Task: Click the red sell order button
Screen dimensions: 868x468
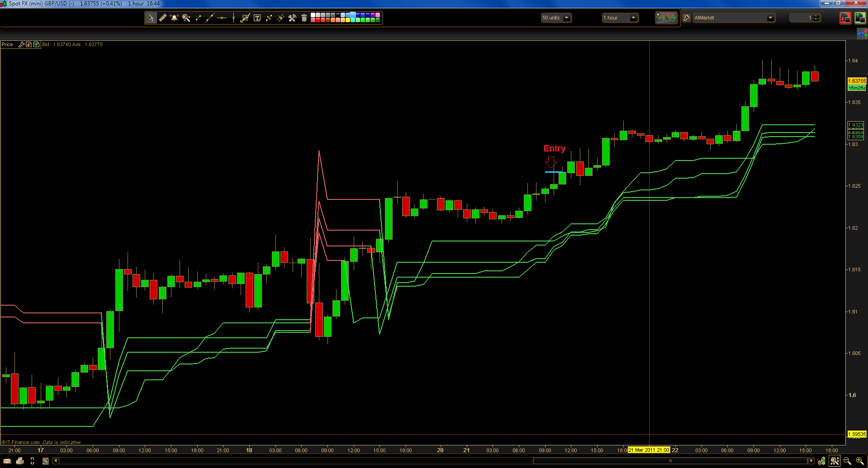Action: tap(845, 18)
